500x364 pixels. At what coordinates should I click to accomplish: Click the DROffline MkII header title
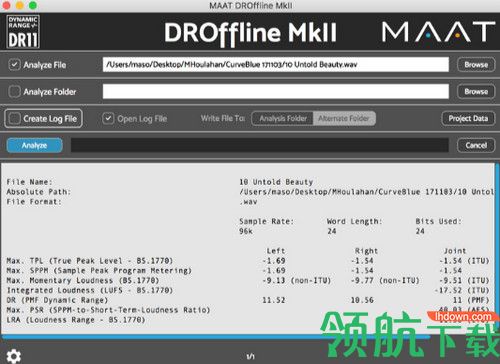point(250,33)
